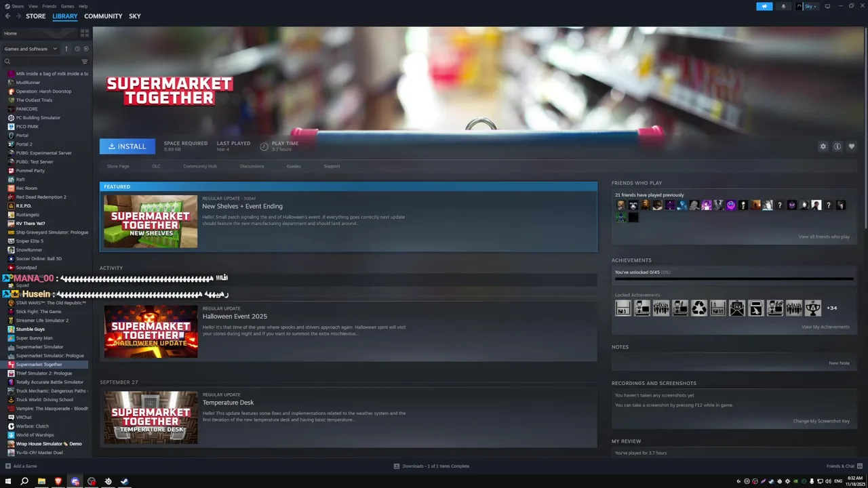This screenshot has width=868, height=488.
Task: Open game settings gear icon
Action: pyautogui.click(x=823, y=146)
